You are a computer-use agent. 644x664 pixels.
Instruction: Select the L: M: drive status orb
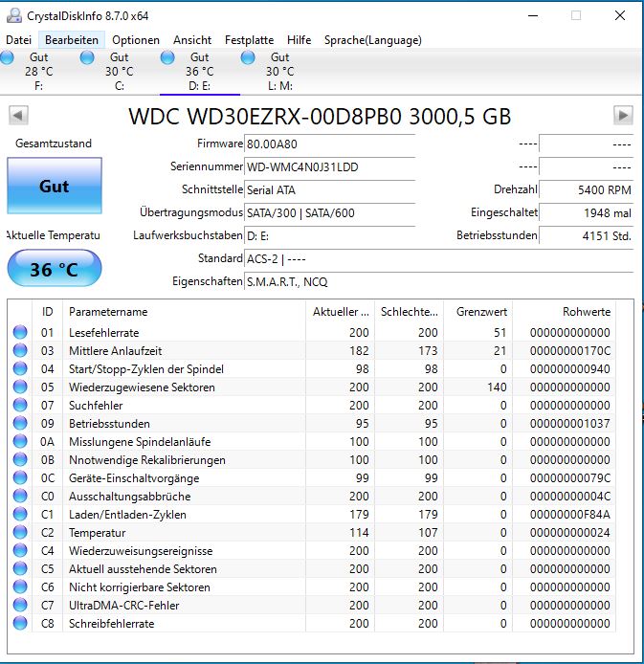pyautogui.click(x=248, y=57)
